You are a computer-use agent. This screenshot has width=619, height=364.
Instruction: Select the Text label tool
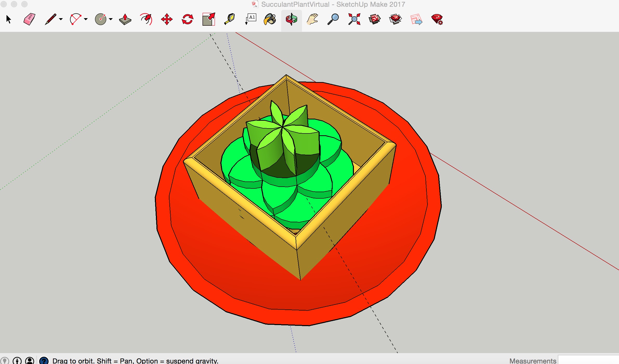pyautogui.click(x=251, y=19)
